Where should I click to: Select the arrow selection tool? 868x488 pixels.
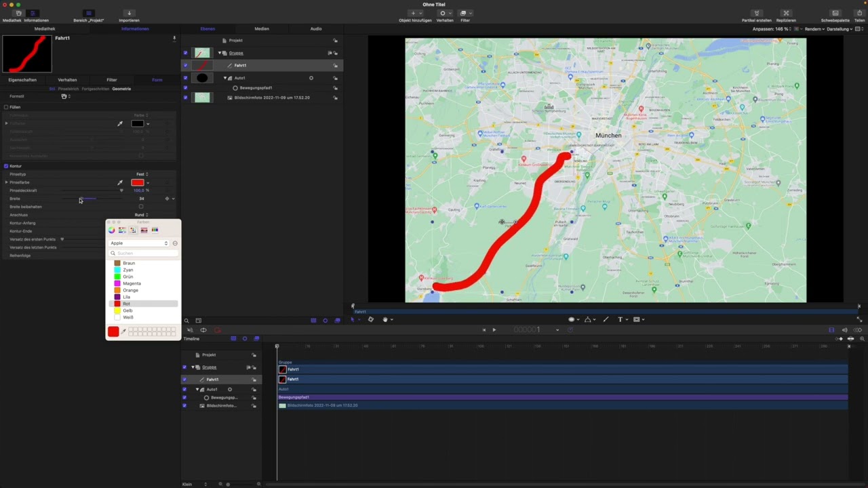tap(352, 319)
